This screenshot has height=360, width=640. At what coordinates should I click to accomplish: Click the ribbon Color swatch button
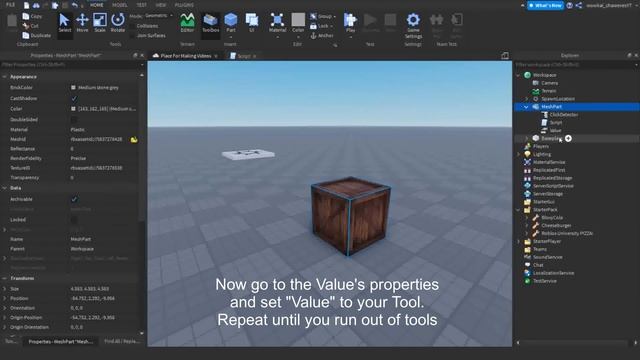point(298,21)
